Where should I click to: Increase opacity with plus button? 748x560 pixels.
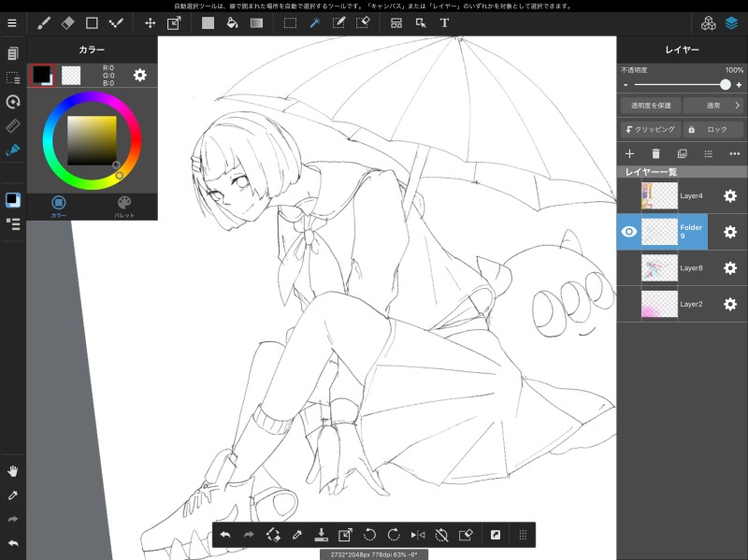tap(739, 85)
